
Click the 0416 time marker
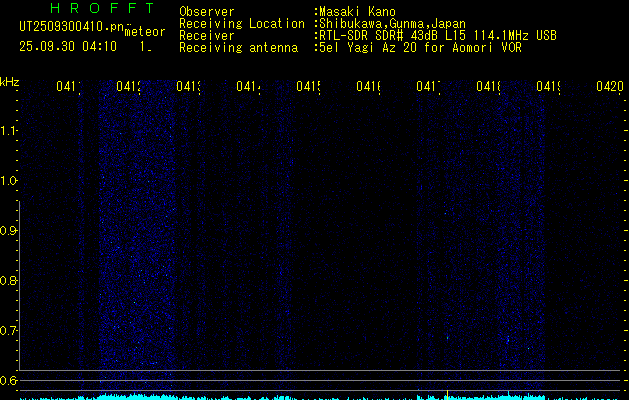[368, 86]
